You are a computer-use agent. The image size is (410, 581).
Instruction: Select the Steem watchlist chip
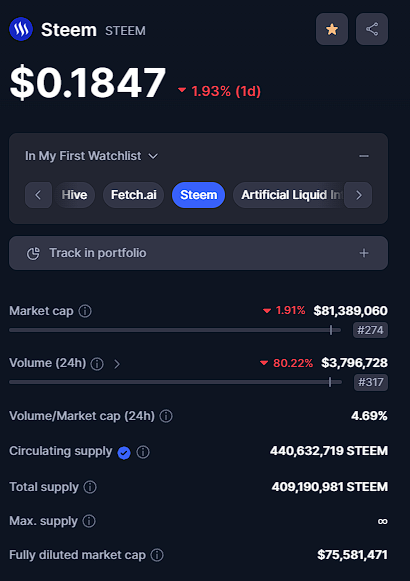tap(199, 195)
